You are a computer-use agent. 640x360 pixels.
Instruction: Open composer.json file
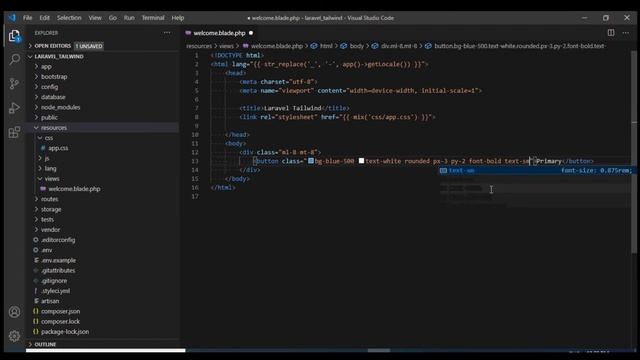[x=60, y=311]
